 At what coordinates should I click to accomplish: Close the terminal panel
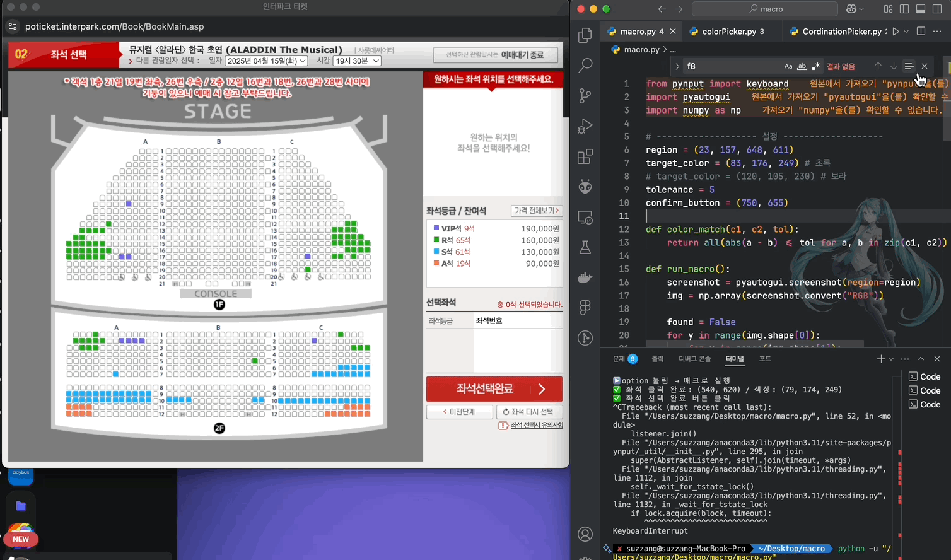[937, 359]
